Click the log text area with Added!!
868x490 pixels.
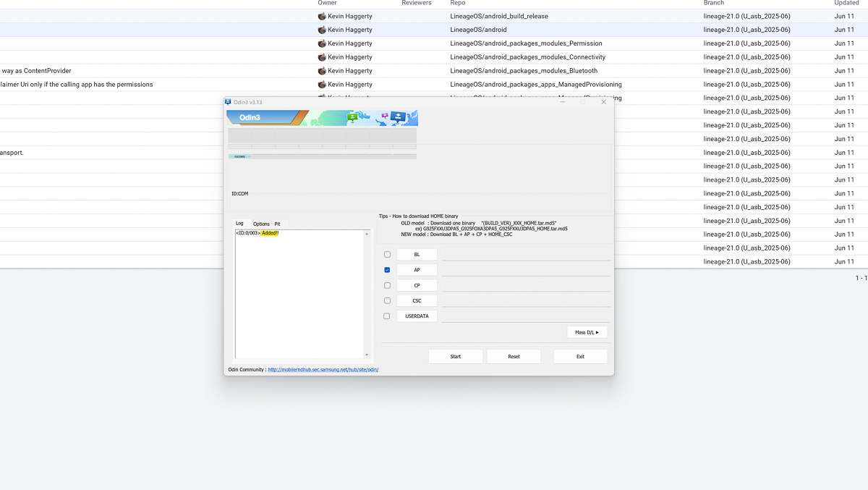point(299,294)
